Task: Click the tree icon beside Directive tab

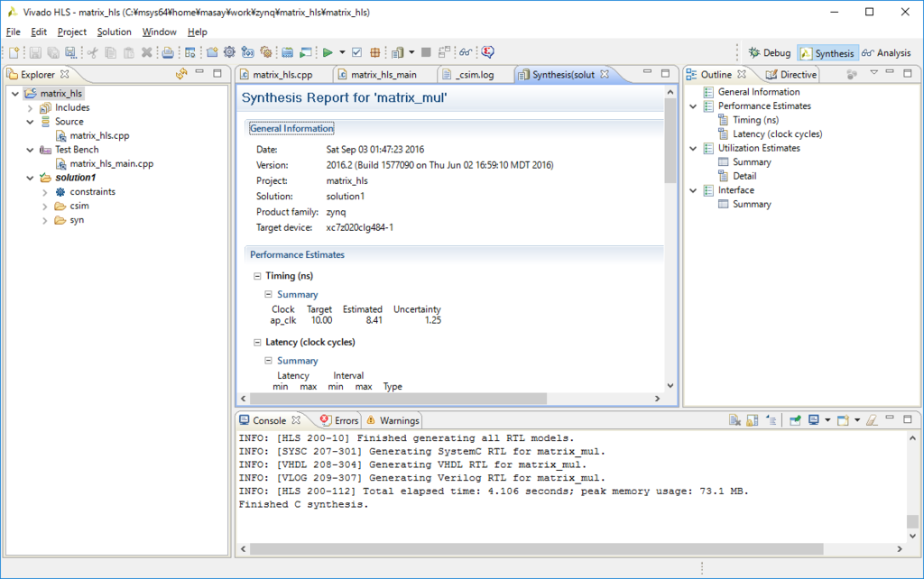Action: coord(852,74)
